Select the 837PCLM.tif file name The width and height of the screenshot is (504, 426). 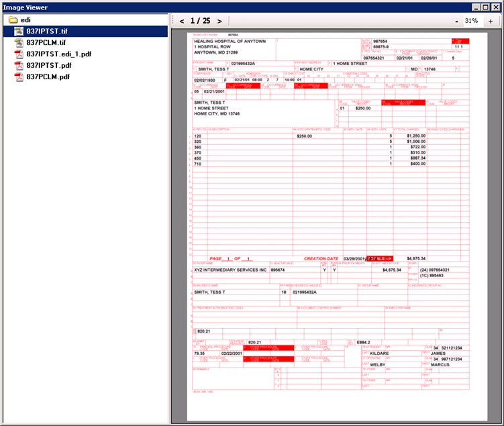(x=47, y=43)
